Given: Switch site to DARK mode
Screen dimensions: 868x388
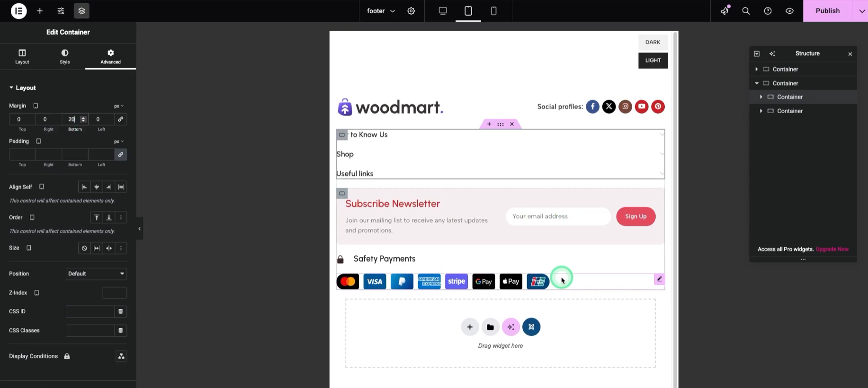Looking at the screenshot, I should (653, 42).
